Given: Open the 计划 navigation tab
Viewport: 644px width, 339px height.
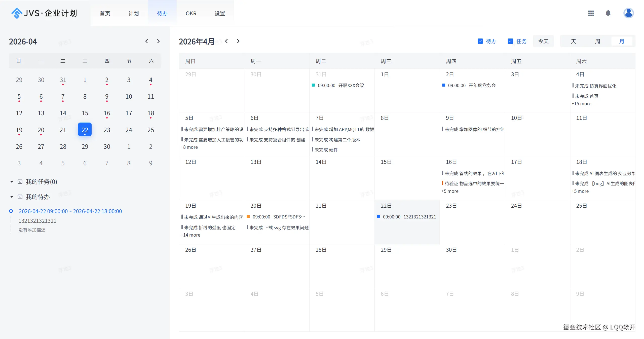Looking at the screenshot, I should pos(133,13).
